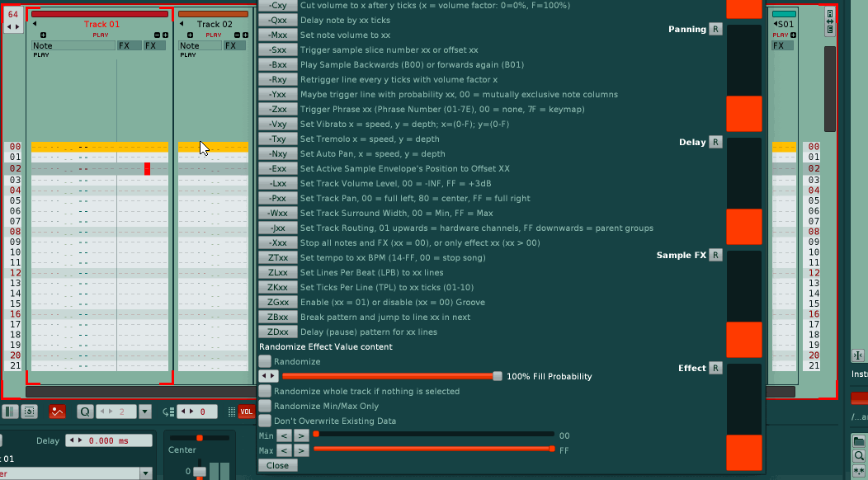Select the ZTxx set tempo command

click(277, 257)
